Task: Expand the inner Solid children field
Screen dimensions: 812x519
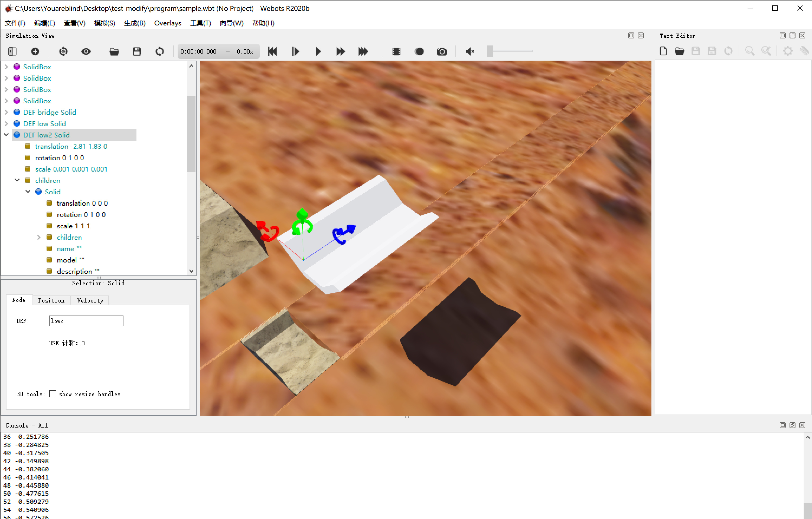Action: [39, 237]
